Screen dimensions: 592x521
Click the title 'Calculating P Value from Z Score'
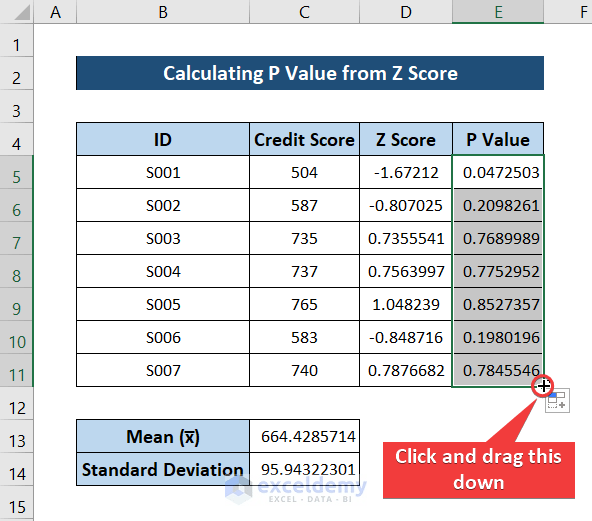tap(310, 73)
